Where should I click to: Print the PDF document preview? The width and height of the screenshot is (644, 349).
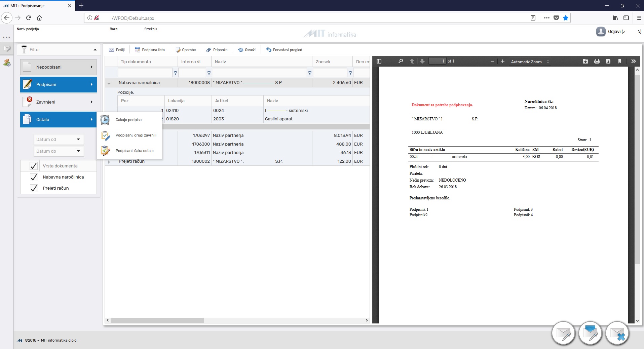(x=597, y=61)
